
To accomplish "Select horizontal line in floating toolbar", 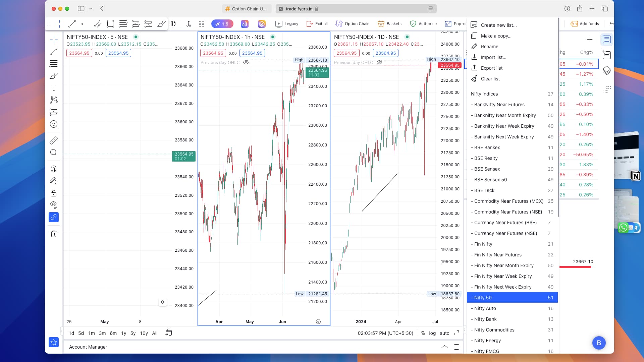I will (x=85, y=24).
